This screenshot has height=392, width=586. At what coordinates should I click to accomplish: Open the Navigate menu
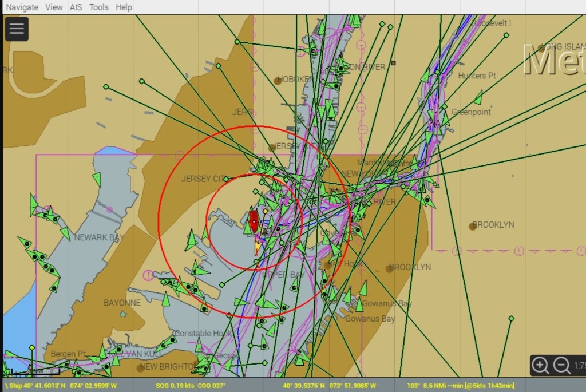22,7
